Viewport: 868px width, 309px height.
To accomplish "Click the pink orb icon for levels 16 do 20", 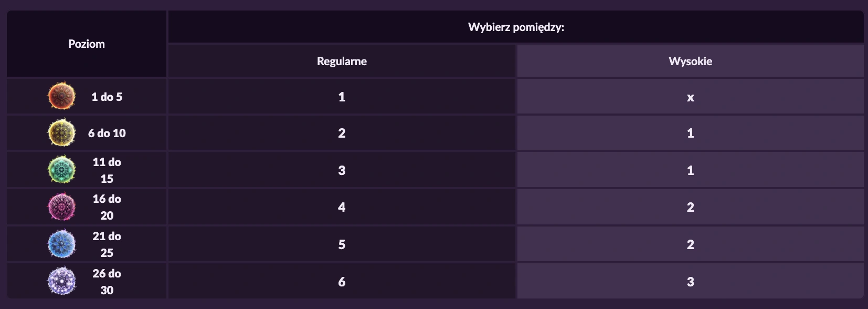I will pos(62,207).
